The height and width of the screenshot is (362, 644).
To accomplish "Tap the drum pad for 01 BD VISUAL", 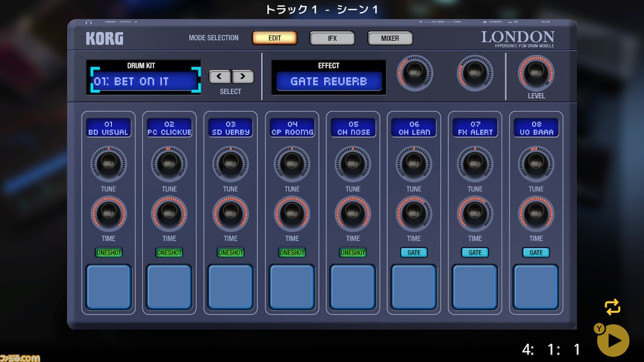I will [x=109, y=287].
